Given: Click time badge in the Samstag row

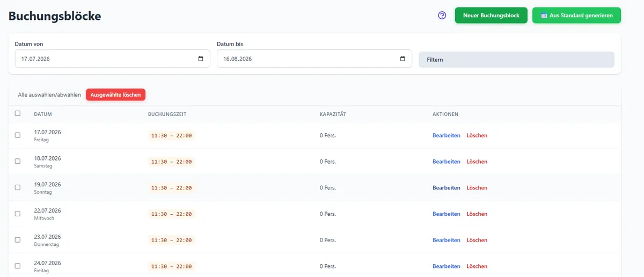Looking at the screenshot, I should pos(172,162).
